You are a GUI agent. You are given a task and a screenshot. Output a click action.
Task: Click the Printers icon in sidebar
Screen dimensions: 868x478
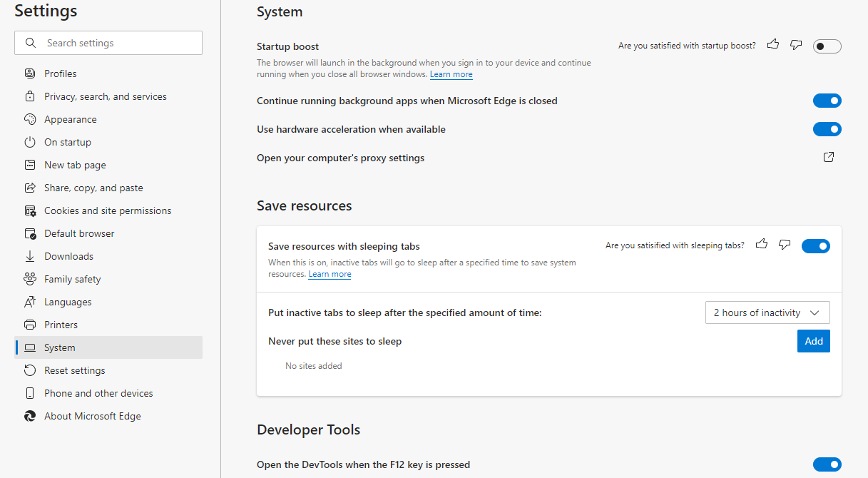(x=30, y=325)
